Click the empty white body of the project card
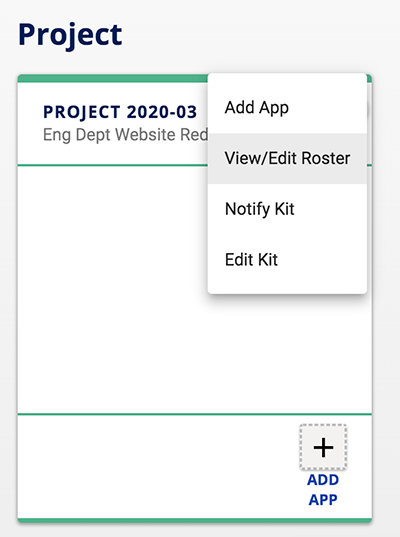Image resolution: width=400 pixels, height=537 pixels. pyautogui.click(x=113, y=289)
